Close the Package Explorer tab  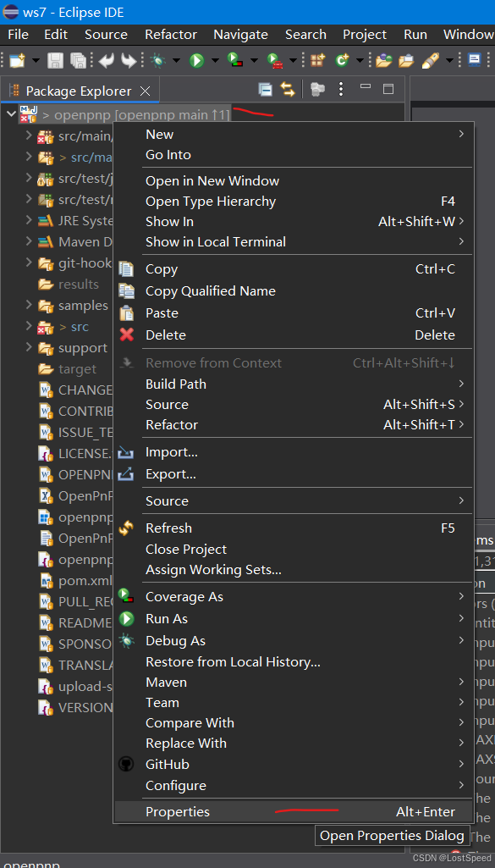145,91
